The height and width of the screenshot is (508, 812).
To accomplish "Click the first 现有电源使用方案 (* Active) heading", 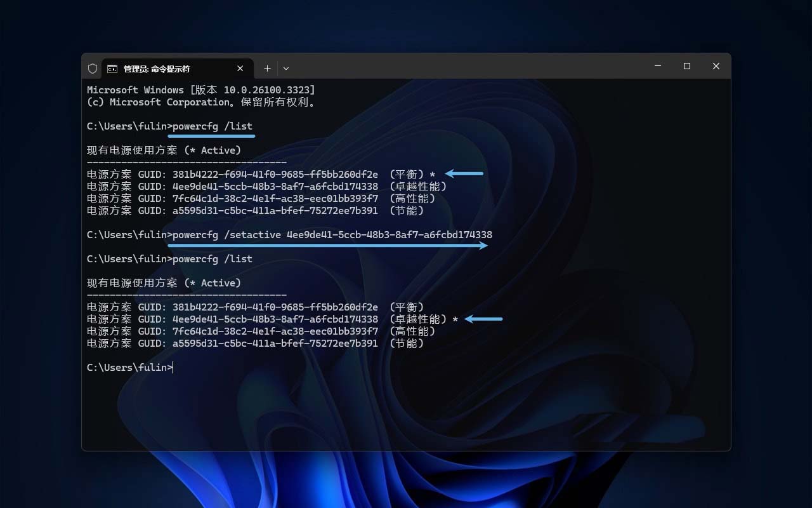I will click(164, 150).
